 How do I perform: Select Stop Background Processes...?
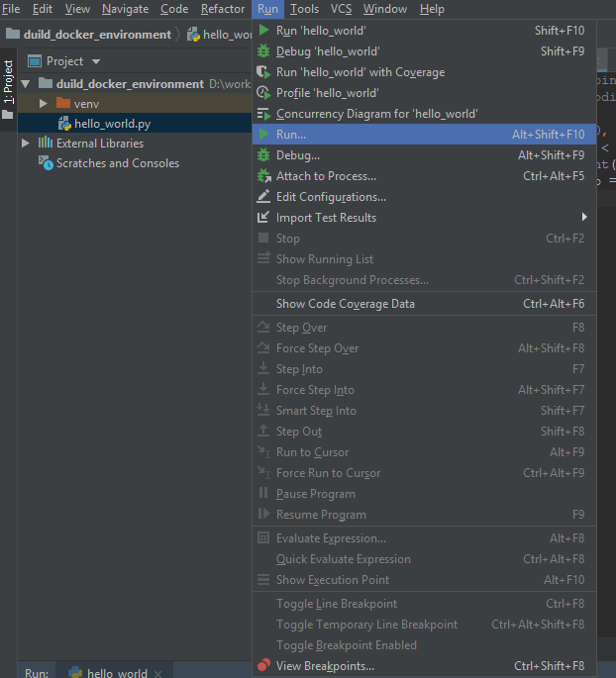(424, 280)
